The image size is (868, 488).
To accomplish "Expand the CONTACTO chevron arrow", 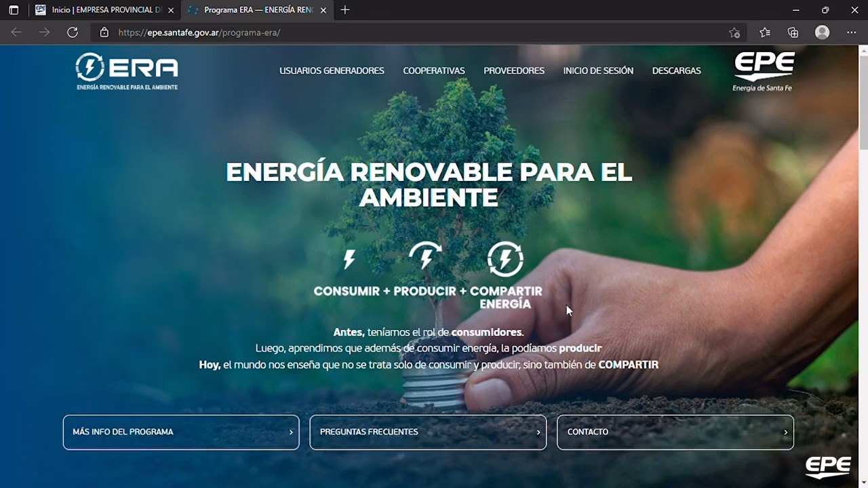I will (x=785, y=432).
